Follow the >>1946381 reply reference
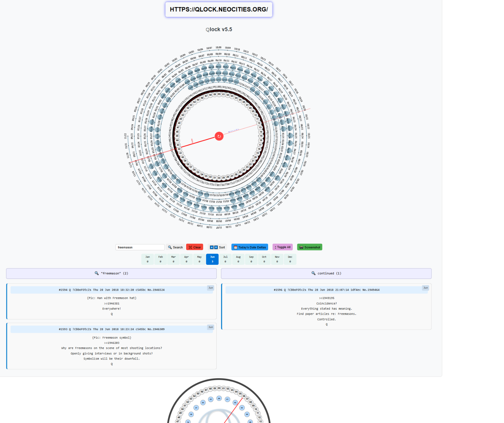 [112, 303]
